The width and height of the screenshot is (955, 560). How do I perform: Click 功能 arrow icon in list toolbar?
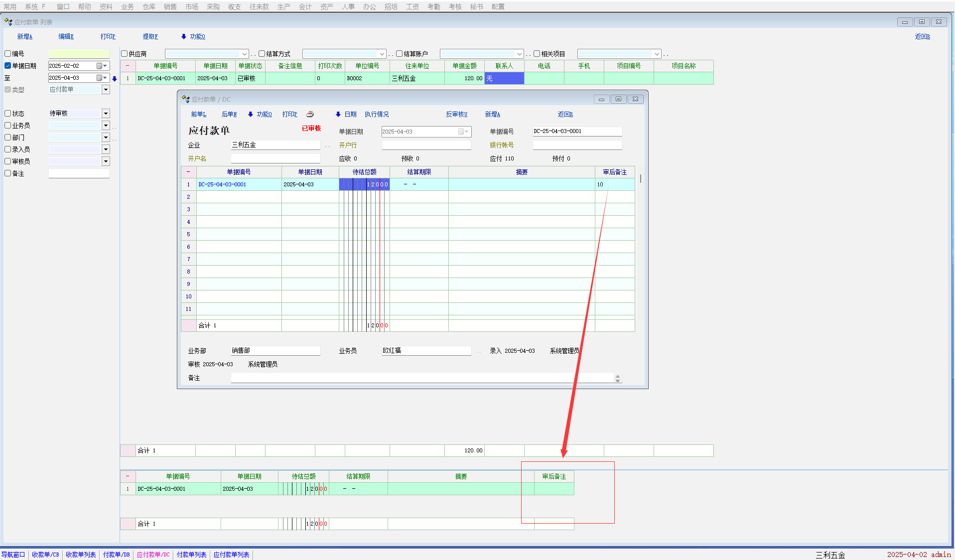point(184,36)
